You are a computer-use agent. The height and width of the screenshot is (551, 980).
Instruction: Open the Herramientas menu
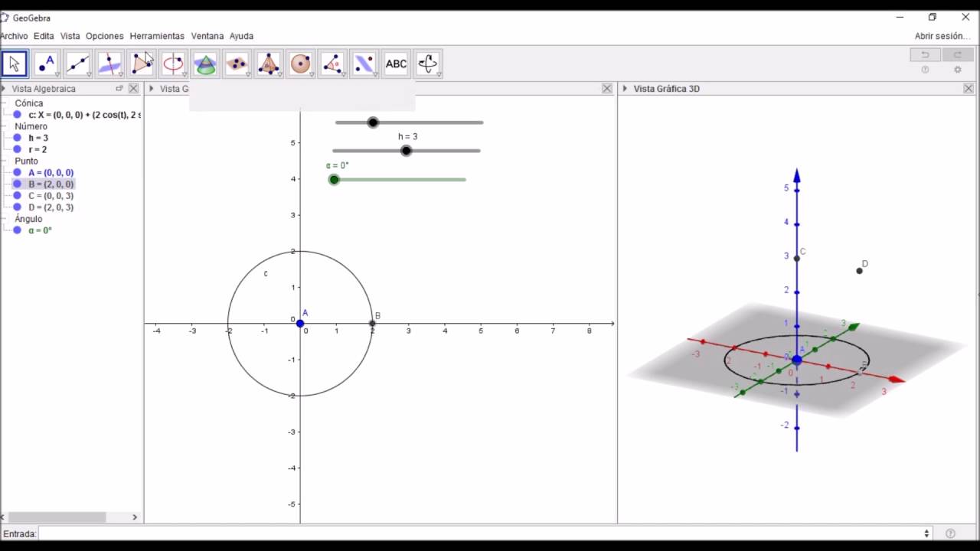157,36
